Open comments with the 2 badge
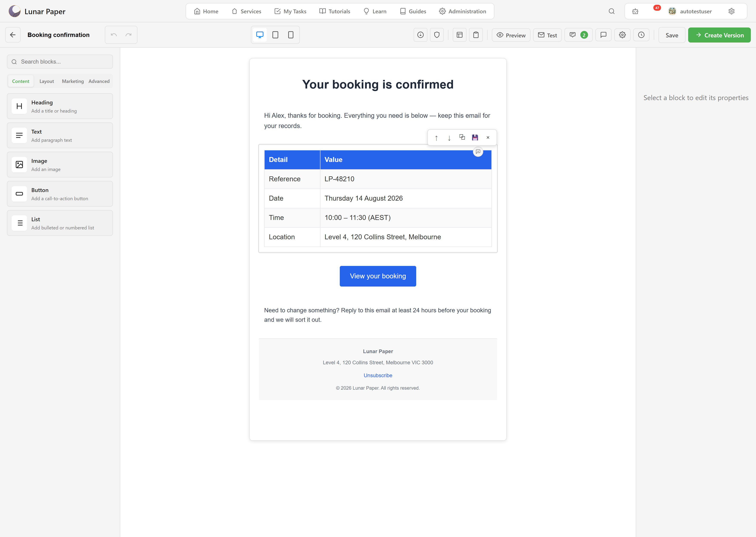The width and height of the screenshot is (756, 537). click(578, 35)
